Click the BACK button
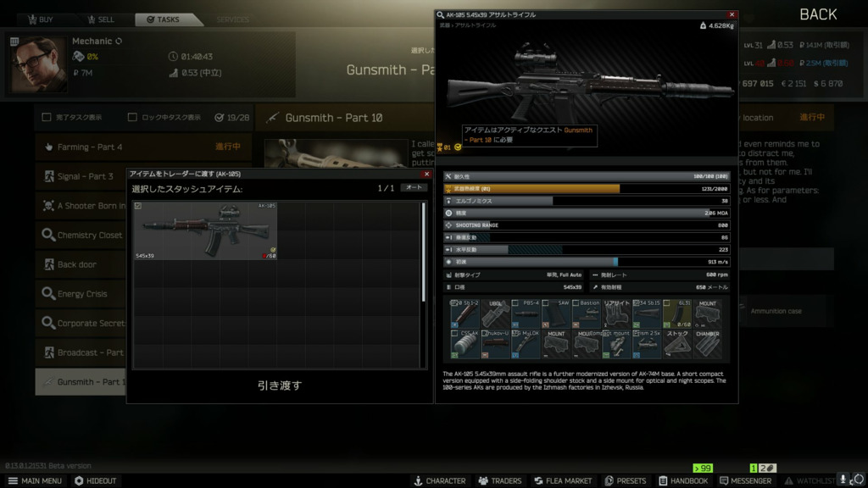 (x=817, y=14)
